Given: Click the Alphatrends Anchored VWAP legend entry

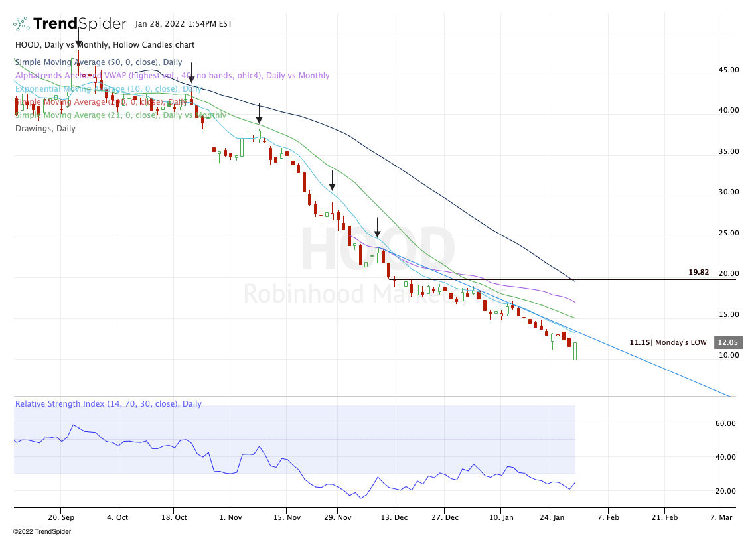Looking at the screenshot, I should (x=172, y=75).
